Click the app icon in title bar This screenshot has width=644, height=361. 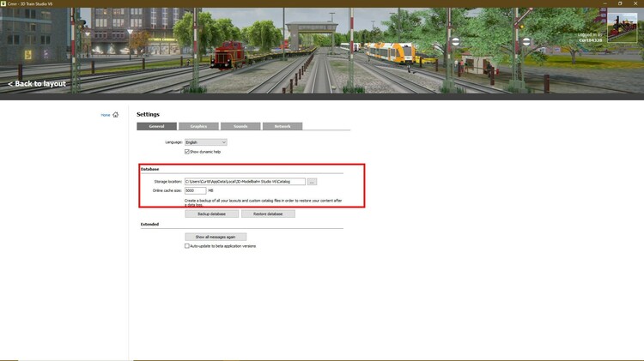(x=3, y=3)
